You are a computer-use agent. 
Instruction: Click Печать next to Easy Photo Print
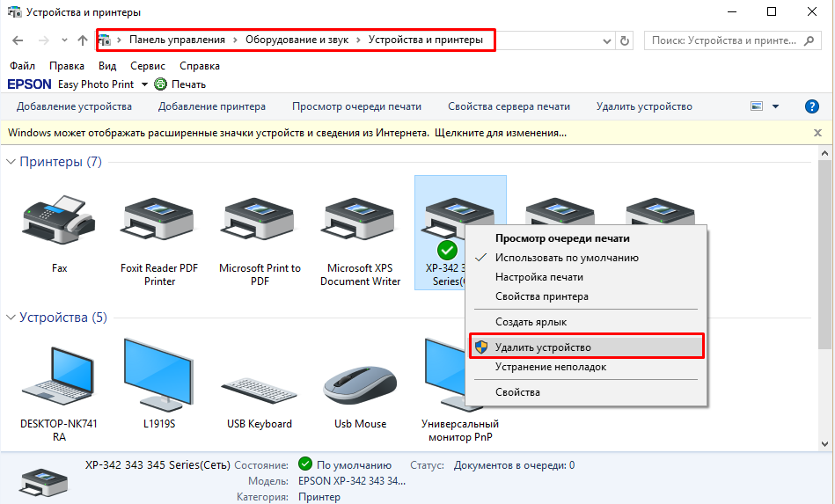188,84
